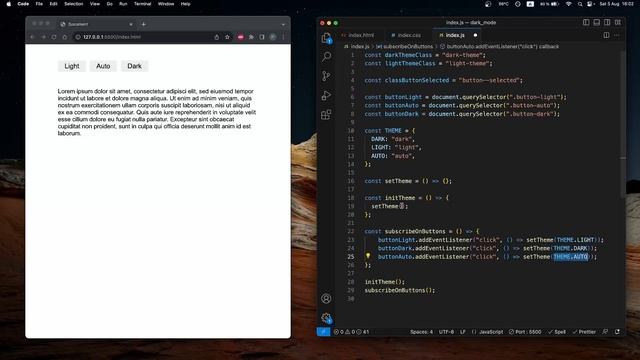The image size is (640, 360).
Task: Open the Search view in VS Code
Action: tap(326, 57)
